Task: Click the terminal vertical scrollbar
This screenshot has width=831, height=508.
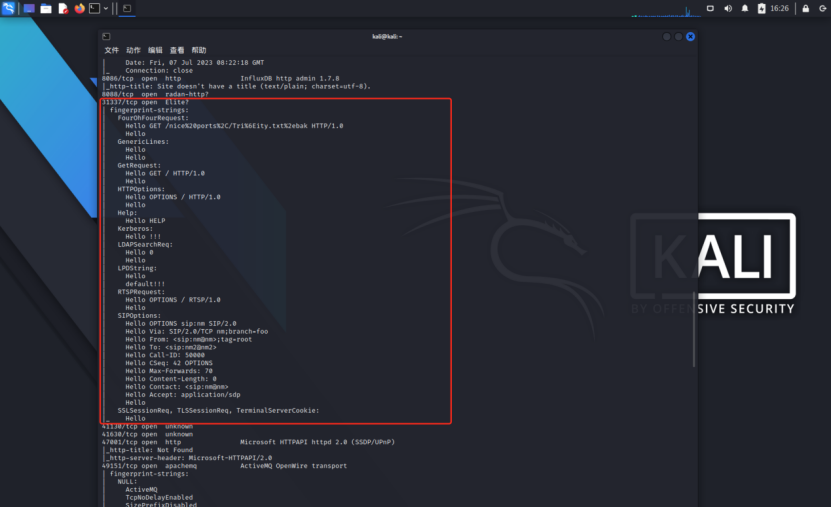Action: [x=694, y=328]
